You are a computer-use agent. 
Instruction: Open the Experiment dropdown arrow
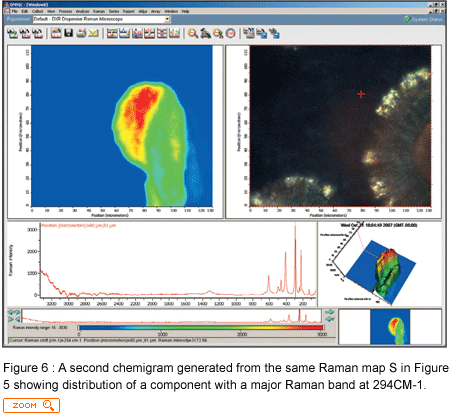click(x=167, y=19)
